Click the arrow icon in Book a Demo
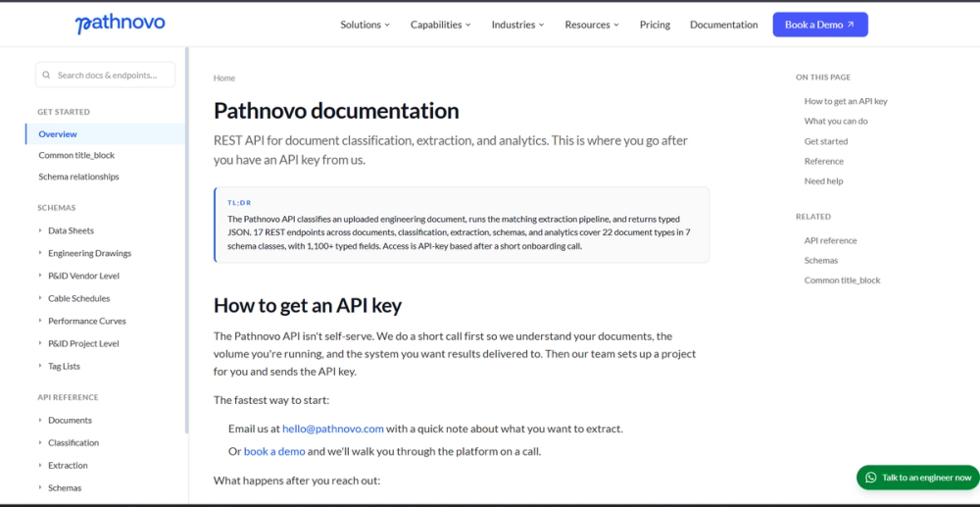 pyautogui.click(x=850, y=25)
